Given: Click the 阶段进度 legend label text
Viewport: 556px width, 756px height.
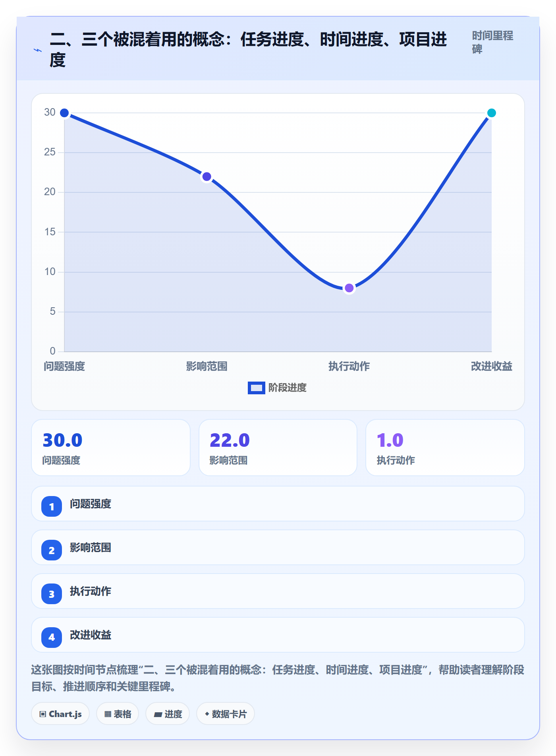Looking at the screenshot, I should pyautogui.click(x=288, y=388).
